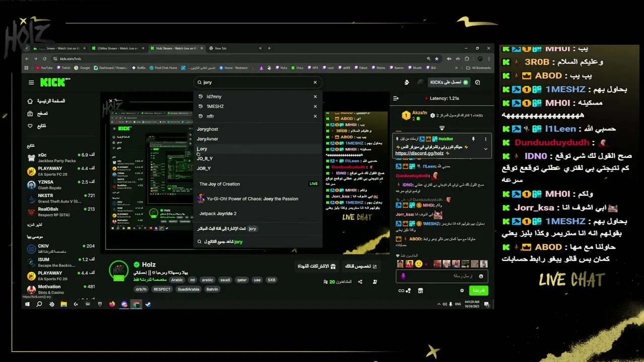644x362 pixels.
Task: Remove 1MESHZ from recent searches
Action: 315,107
